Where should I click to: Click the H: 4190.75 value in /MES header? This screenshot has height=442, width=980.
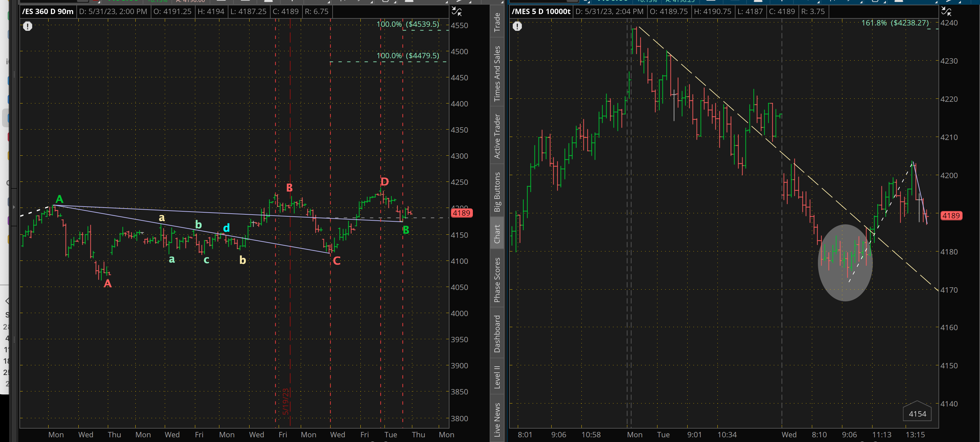coord(712,11)
